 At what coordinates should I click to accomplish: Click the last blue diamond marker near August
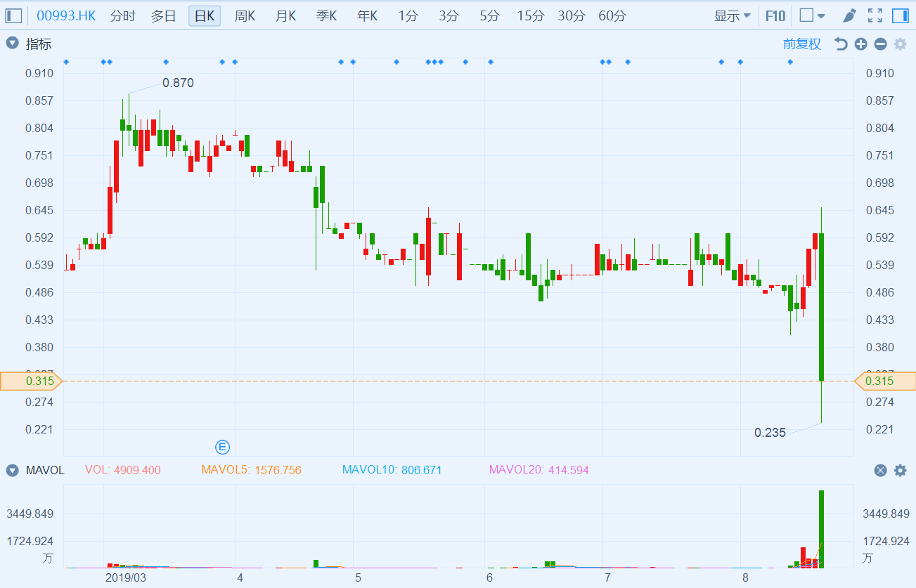790,62
